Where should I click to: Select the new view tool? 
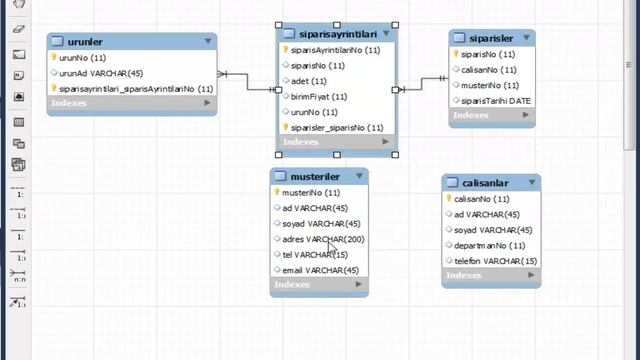pyautogui.click(x=18, y=143)
